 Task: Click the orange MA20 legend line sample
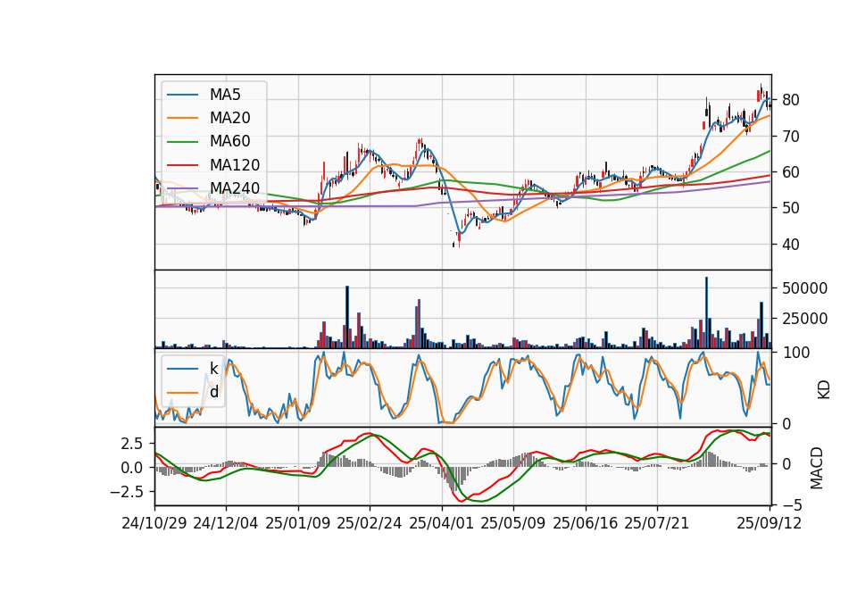(x=182, y=119)
